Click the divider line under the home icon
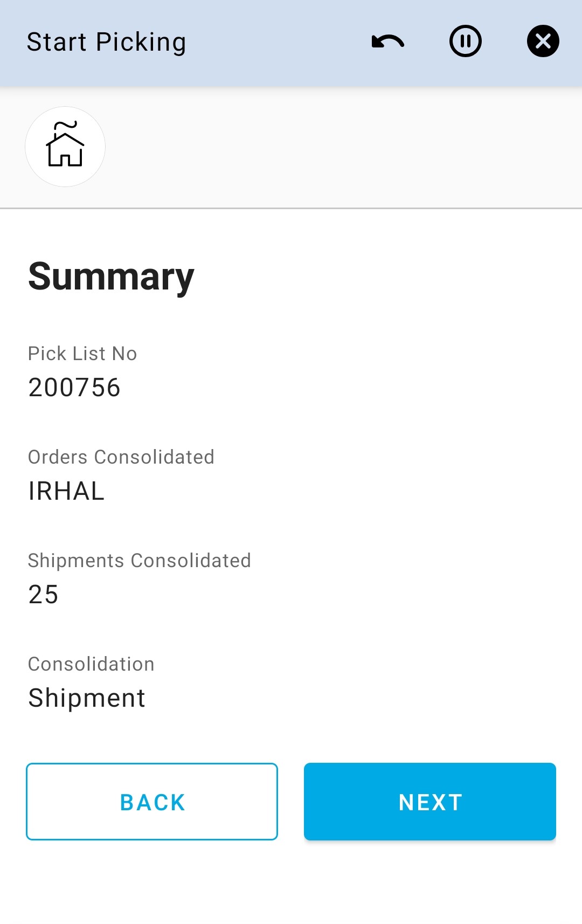The height and width of the screenshot is (924, 582). (x=291, y=208)
